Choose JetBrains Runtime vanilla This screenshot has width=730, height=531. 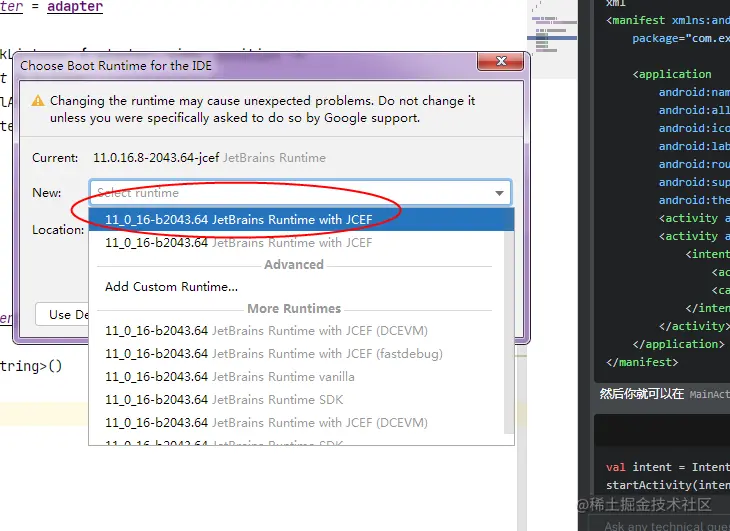297,376
